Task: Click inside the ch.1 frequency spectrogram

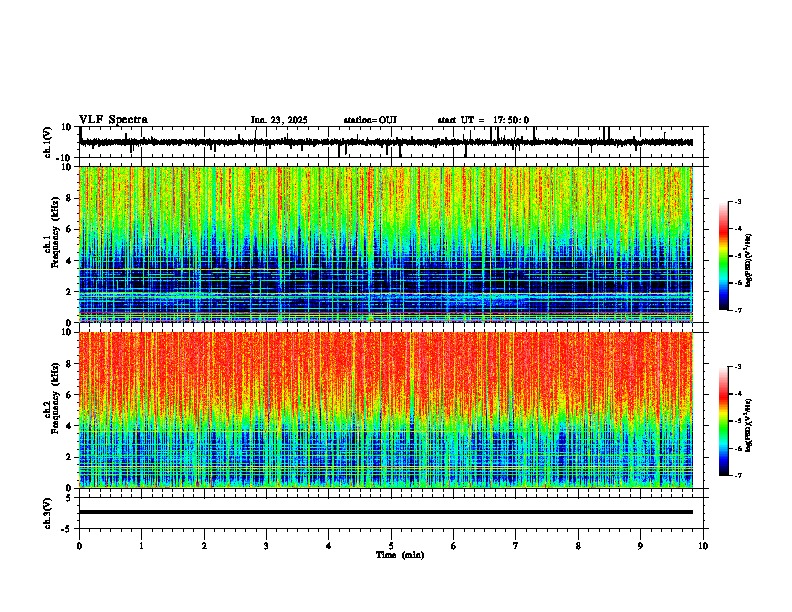Action: 386,244
